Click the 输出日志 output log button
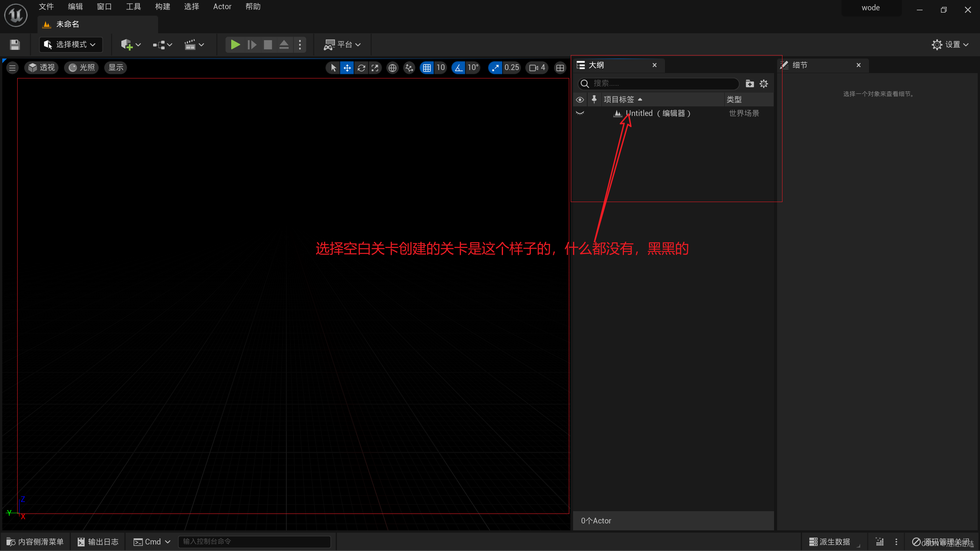 [98, 542]
